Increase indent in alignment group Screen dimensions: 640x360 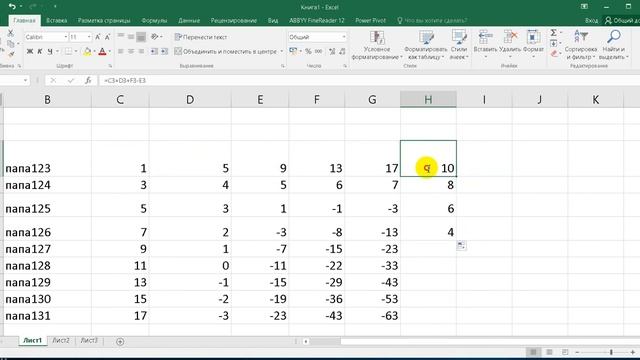[x=164, y=51]
